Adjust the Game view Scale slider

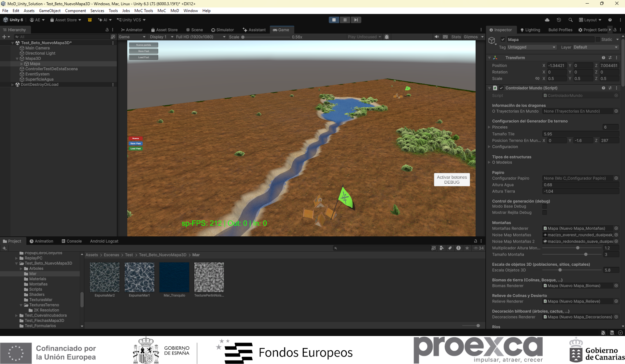point(266,37)
